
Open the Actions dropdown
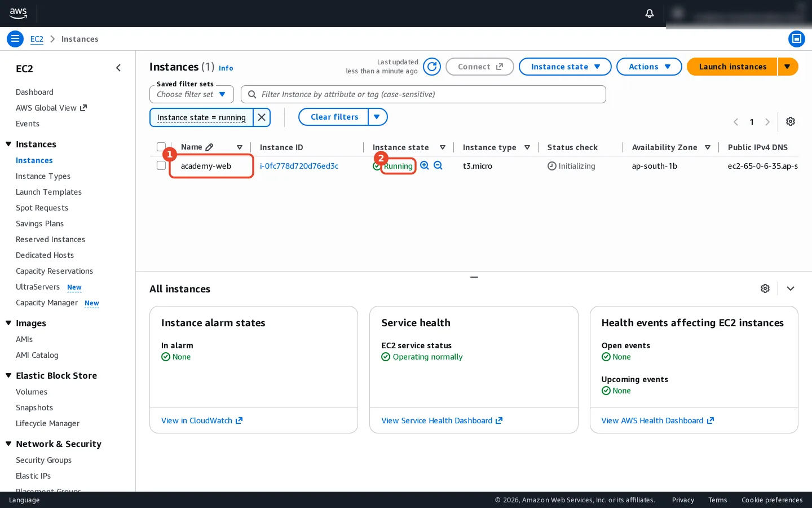point(649,67)
